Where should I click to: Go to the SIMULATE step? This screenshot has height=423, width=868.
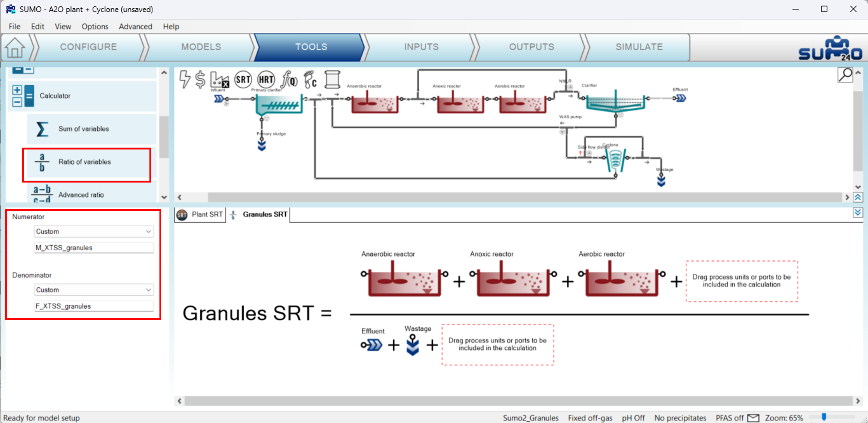(x=638, y=47)
